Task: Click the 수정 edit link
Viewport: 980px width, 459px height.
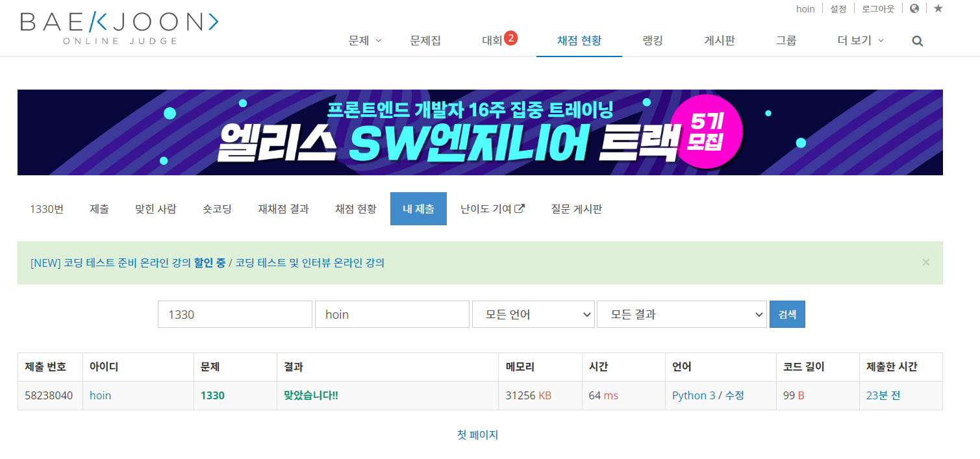Action: [x=735, y=395]
